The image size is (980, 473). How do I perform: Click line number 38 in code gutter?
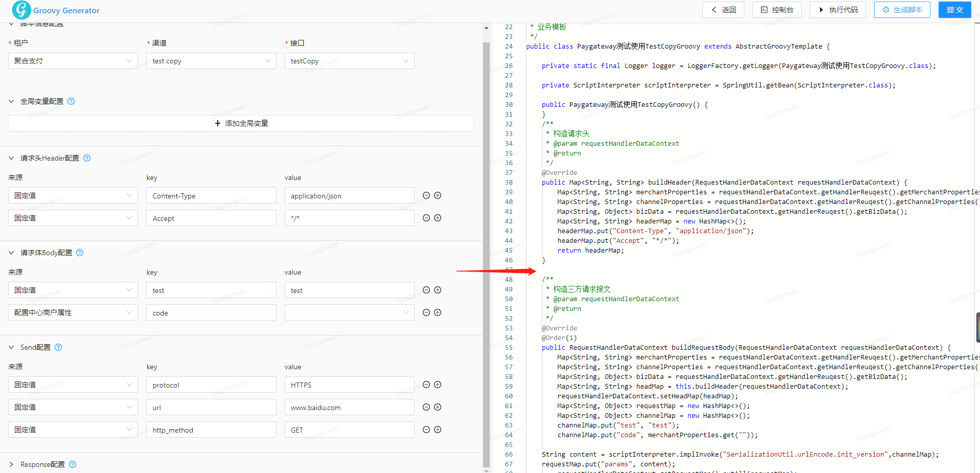(509, 183)
